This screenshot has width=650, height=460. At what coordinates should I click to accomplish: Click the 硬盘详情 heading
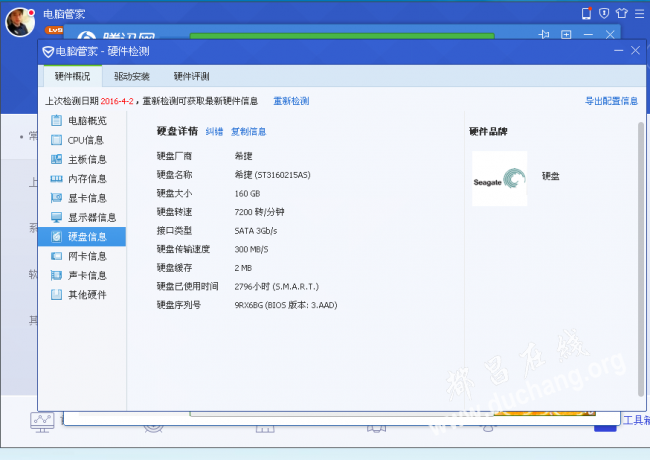click(177, 131)
